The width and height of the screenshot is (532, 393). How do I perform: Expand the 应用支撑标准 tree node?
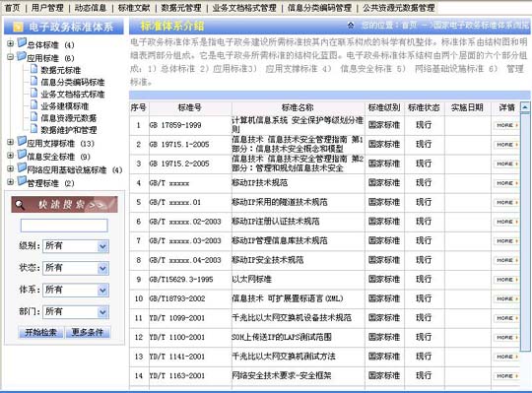[x=11, y=142]
